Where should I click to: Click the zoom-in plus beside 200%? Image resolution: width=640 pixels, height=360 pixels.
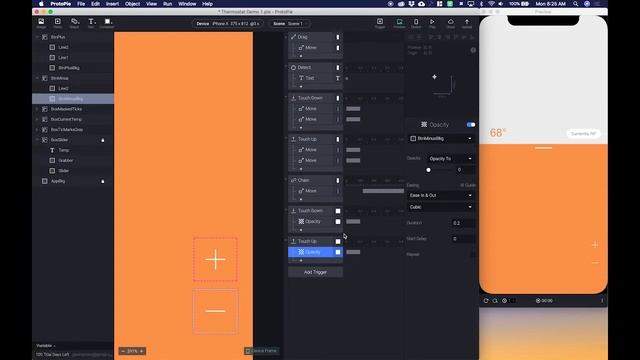(142, 351)
